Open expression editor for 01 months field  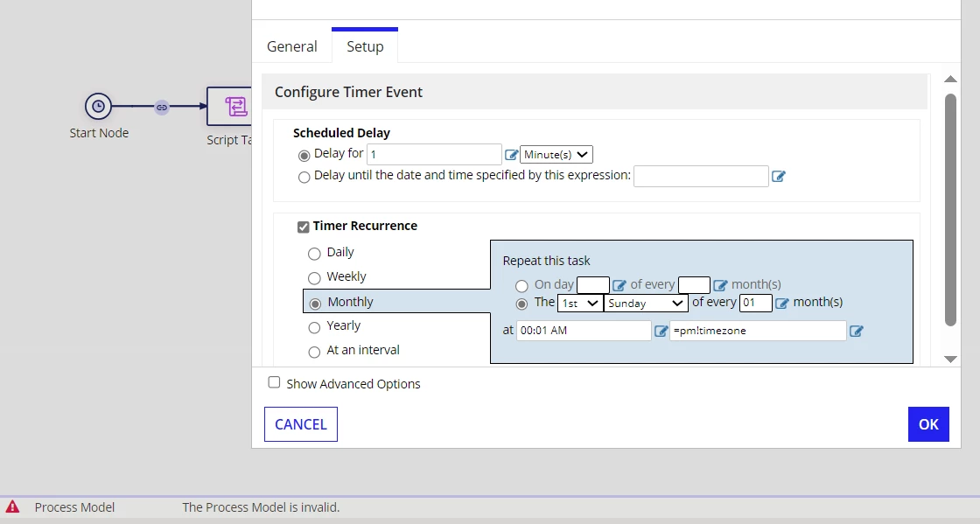(x=782, y=304)
